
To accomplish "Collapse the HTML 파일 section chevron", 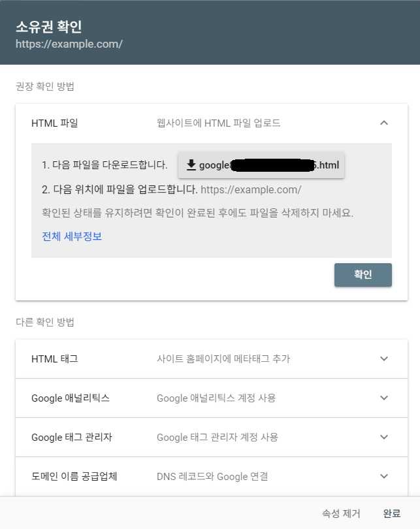I will pos(384,123).
